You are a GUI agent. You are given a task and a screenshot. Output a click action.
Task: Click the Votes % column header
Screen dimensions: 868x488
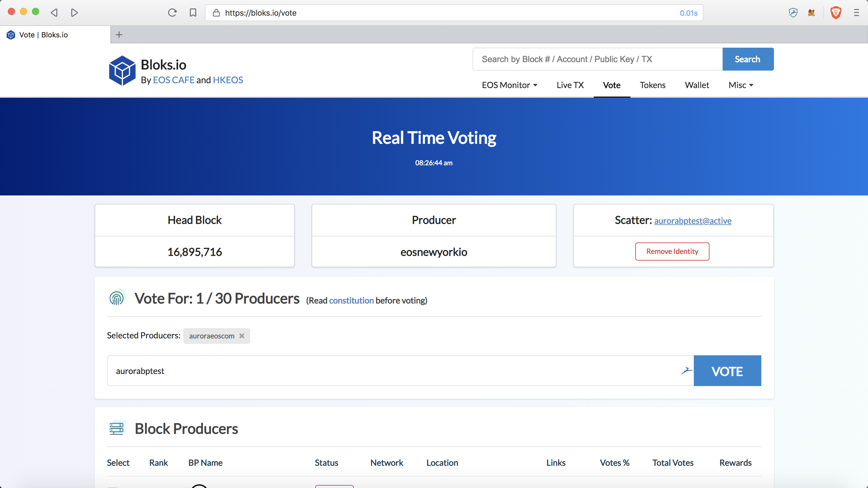pyautogui.click(x=614, y=462)
